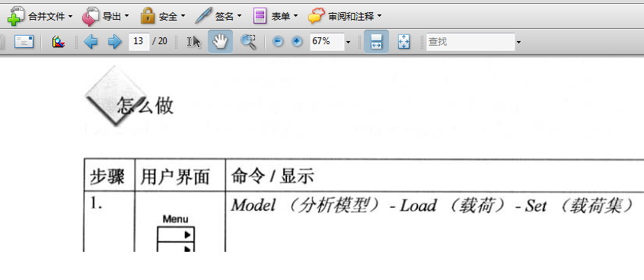The width and height of the screenshot is (644, 280).
Task: Open the 签名 (Sign) menu
Action: (x=218, y=17)
